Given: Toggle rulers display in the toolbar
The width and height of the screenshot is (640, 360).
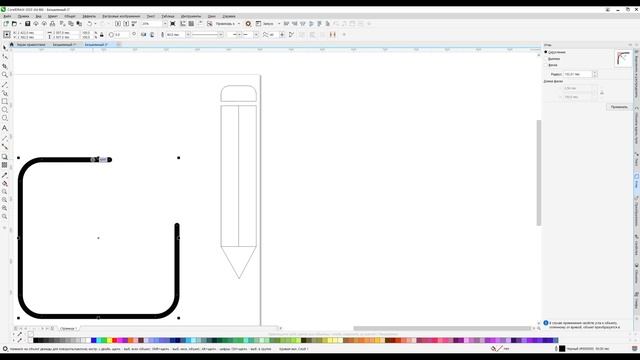Looking at the screenshot, I should click(x=183, y=24).
